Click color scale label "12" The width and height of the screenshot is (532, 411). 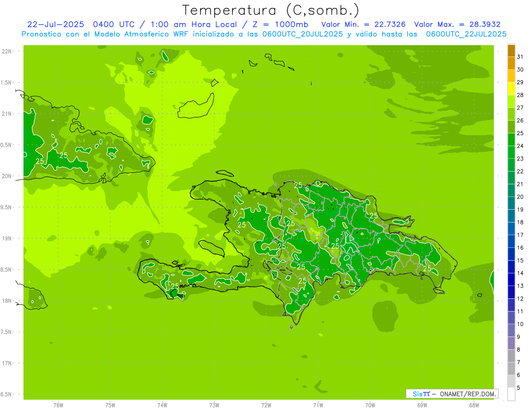click(520, 299)
